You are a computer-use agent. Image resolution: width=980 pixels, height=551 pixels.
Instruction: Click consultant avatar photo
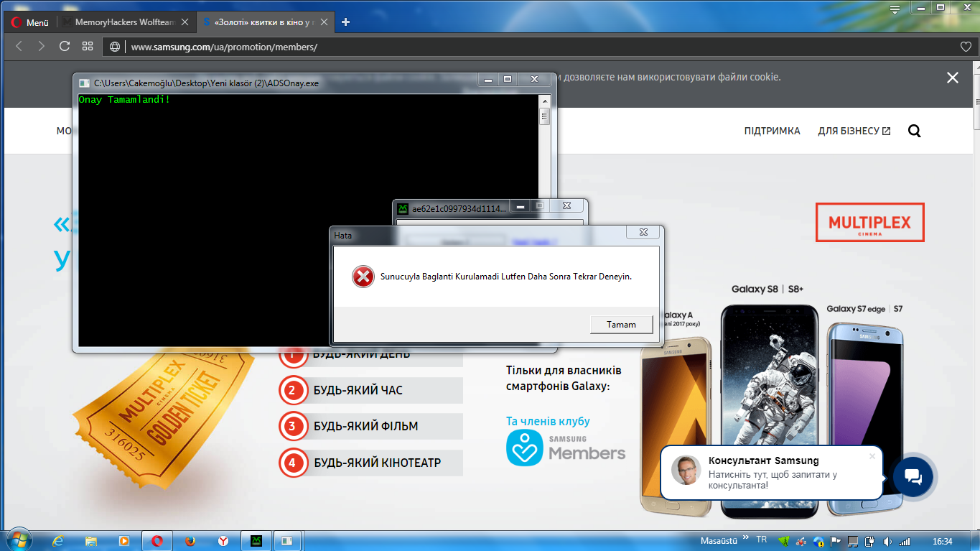(x=686, y=470)
